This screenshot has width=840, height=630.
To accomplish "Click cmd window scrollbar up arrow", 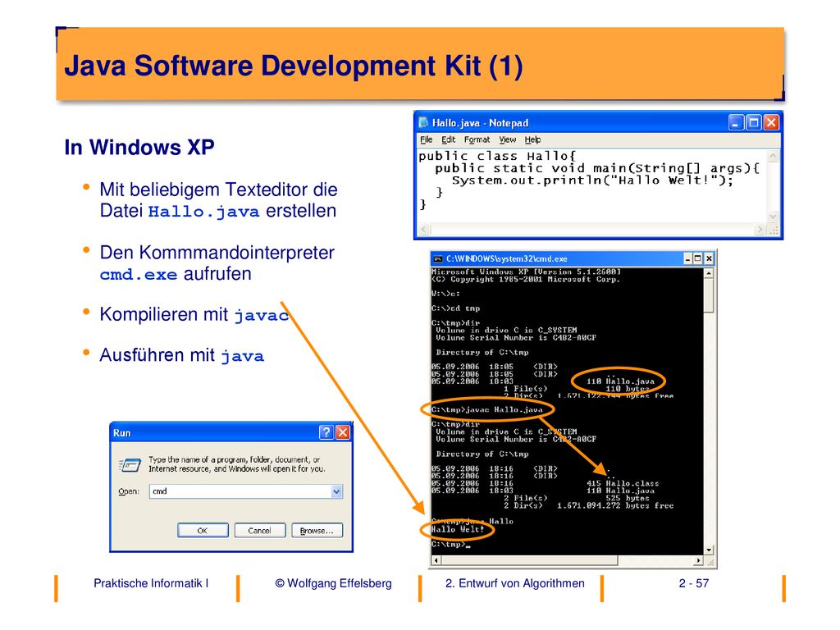I will pos(709,273).
